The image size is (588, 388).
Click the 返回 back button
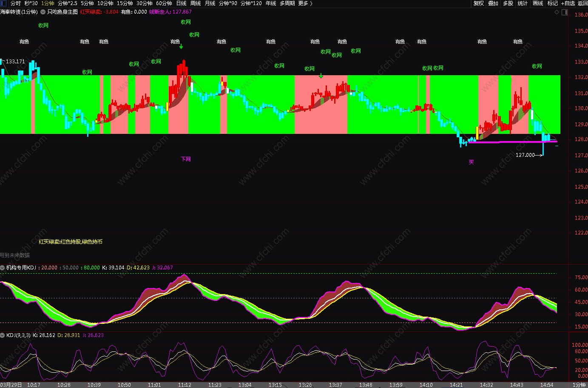coord(582,3)
